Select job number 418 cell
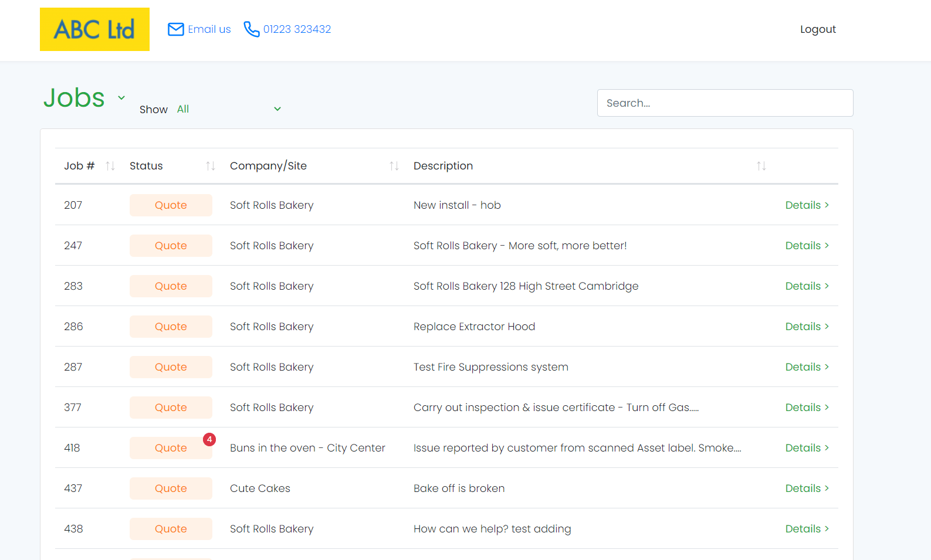 click(72, 448)
